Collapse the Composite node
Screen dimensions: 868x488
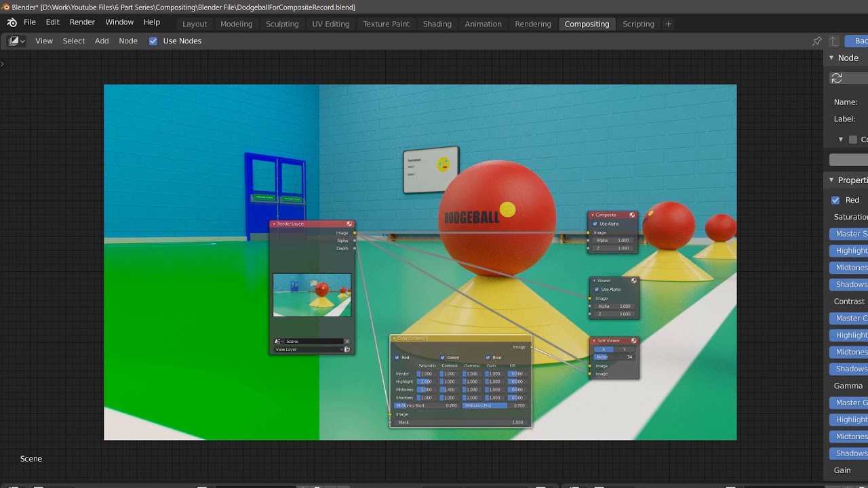click(592, 215)
